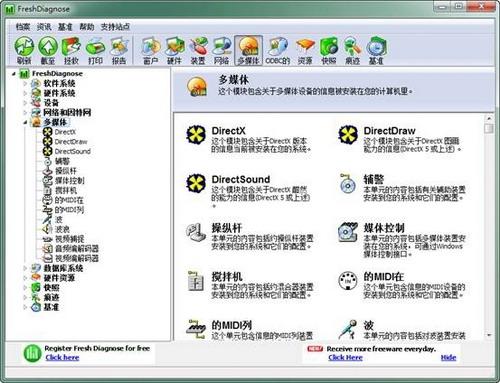Click the Hide link

(448, 358)
